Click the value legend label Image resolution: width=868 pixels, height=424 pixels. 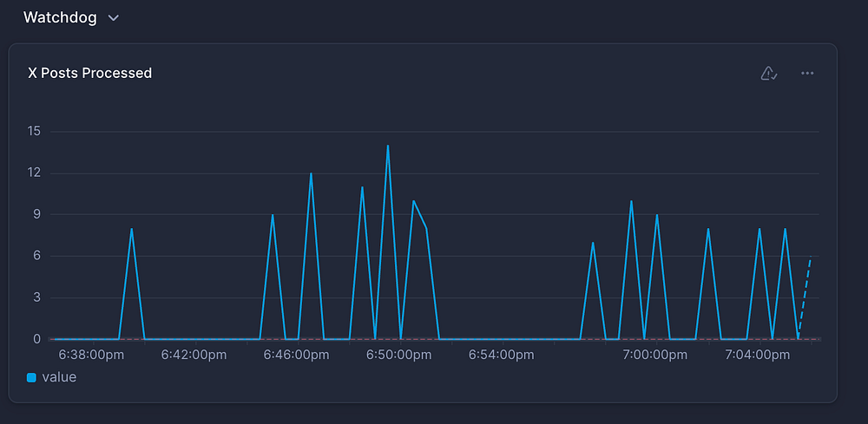[59, 377]
